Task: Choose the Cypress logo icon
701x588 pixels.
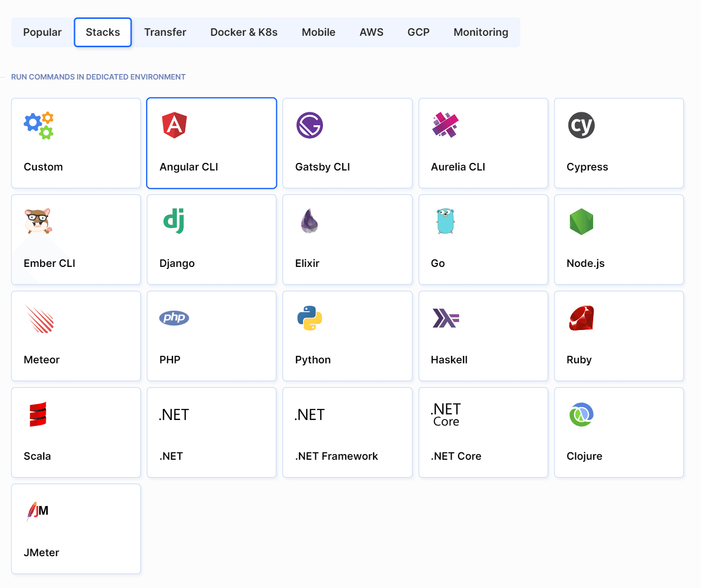Action: coord(581,125)
